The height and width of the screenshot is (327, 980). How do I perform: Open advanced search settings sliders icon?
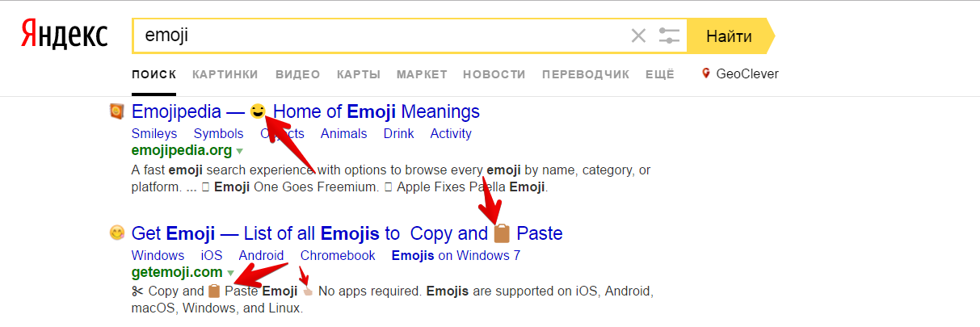(x=669, y=36)
